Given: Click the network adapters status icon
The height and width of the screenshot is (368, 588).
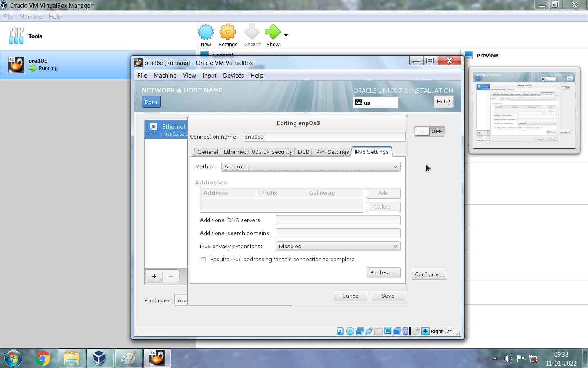Looking at the screenshot, I should pos(360,331).
